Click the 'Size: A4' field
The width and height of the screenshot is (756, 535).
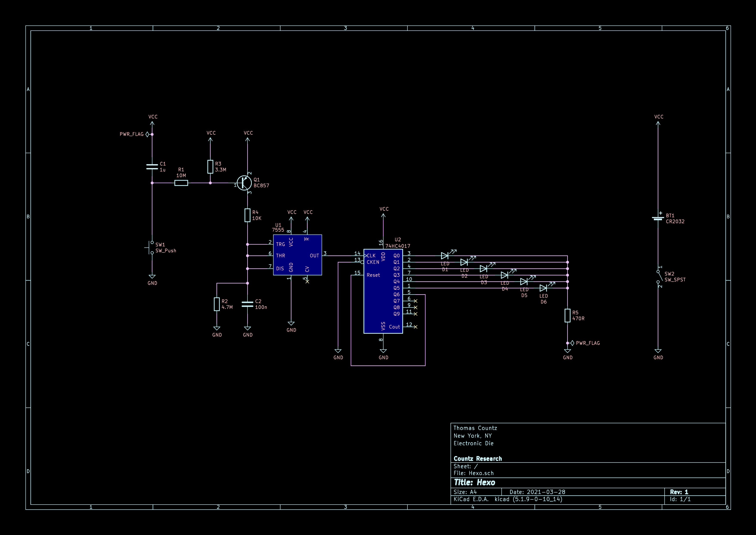point(465,492)
